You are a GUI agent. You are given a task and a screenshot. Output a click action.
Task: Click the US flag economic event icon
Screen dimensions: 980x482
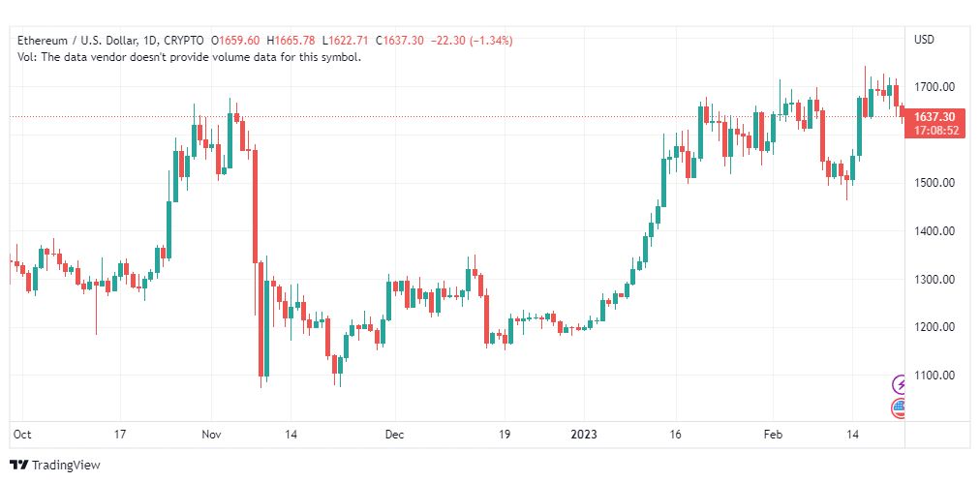900,408
